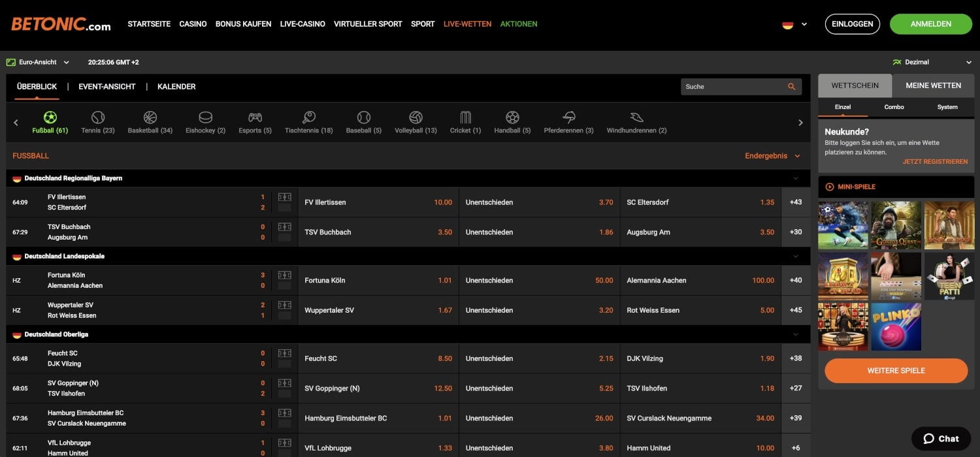Image resolution: width=980 pixels, height=457 pixels.
Task: Bet on TSV Ilshofen at 1.18
Action: tap(700, 388)
